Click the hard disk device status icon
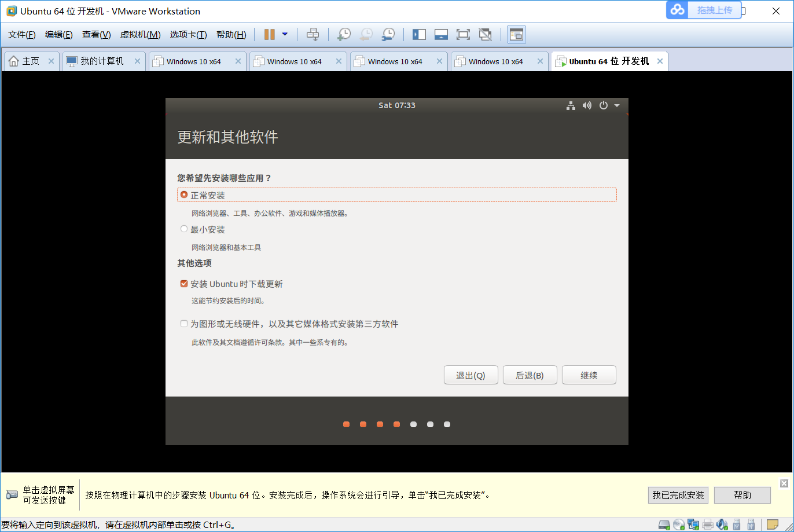 pos(665,525)
